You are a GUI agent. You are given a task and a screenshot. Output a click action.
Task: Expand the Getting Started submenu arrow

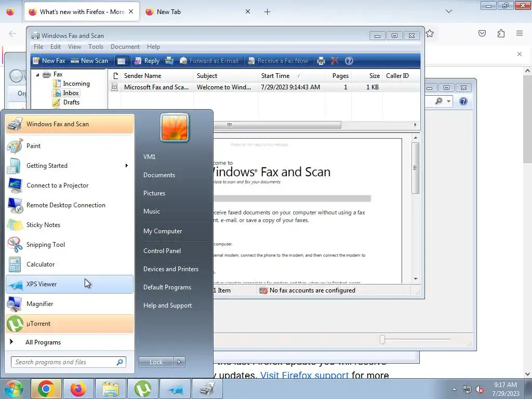click(127, 166)
